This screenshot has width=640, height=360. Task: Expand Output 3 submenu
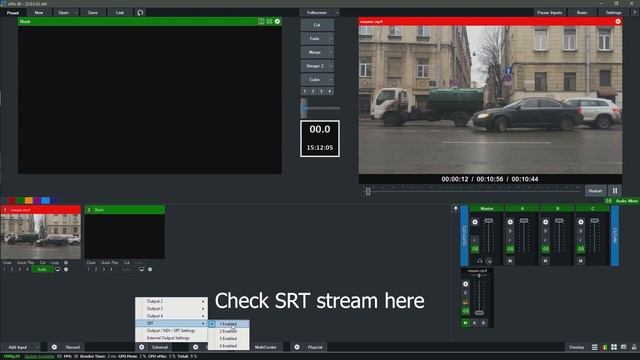171,309
